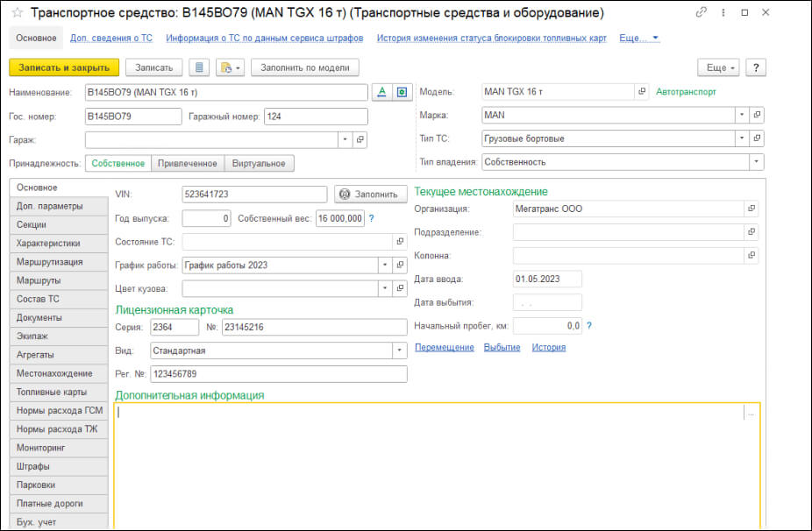Open the Экипаж side tab
The height and width of the screenshot is (531, 812).
(59, 336)
